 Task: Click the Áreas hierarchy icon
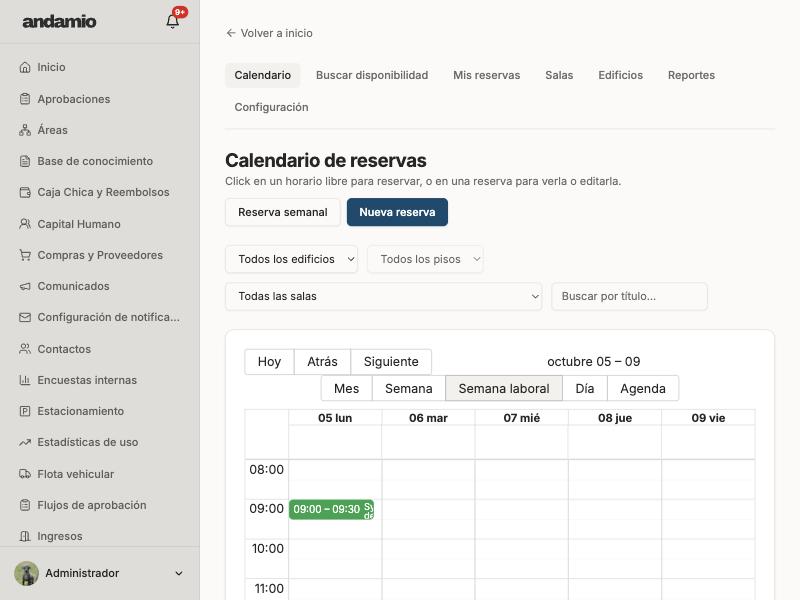click(x=24, y=130)
